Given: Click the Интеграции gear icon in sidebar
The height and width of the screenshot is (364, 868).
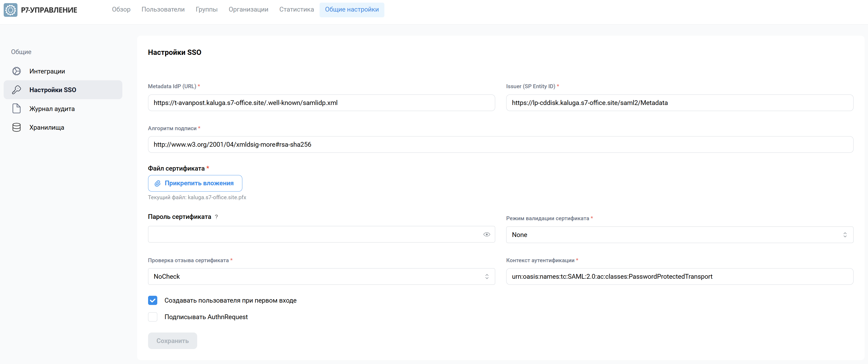Looking at the screenshot, I should [x=17, y=71].
